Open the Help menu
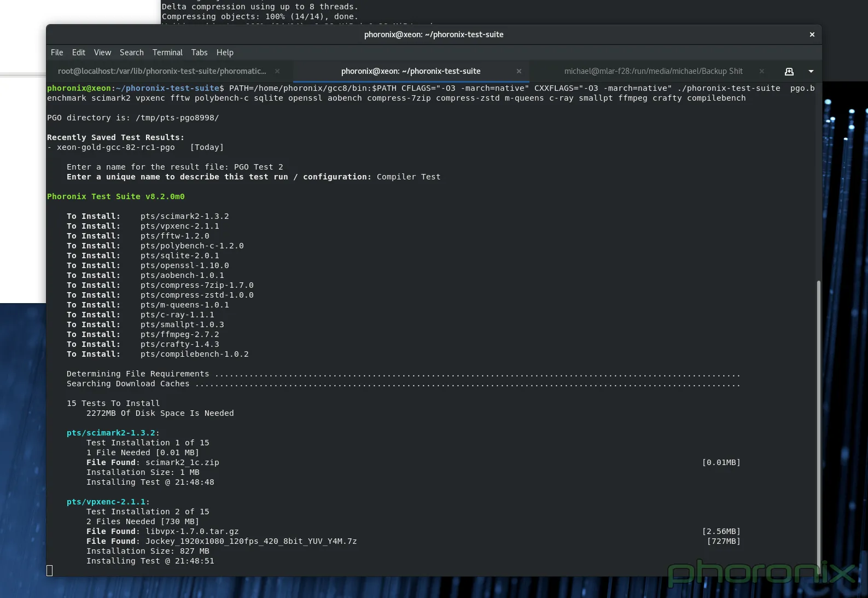Screen dimensions: 868x598 click(225, 53)
